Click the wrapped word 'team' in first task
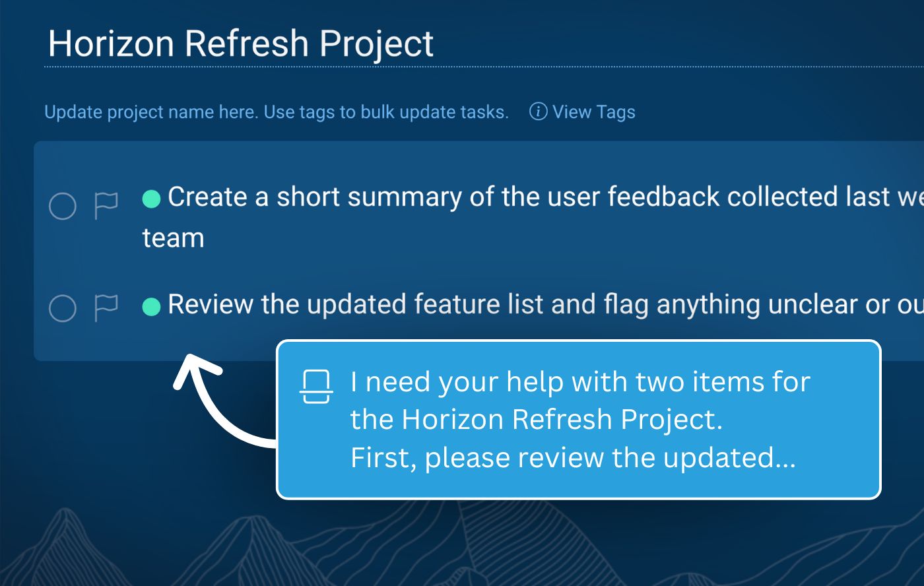Screen dimensions: 924x586 coord(173,238)
